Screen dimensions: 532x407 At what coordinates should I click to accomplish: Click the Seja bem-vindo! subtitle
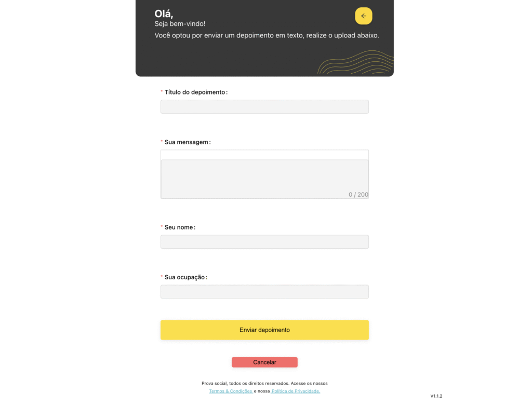[180, 24]
